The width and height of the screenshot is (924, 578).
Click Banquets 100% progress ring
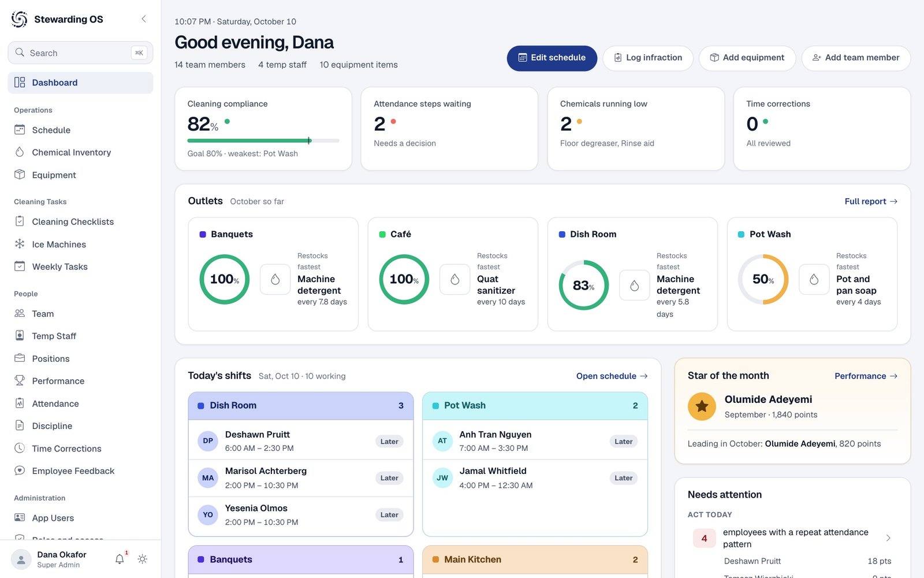pyautogui.click(x=225, y=279)
